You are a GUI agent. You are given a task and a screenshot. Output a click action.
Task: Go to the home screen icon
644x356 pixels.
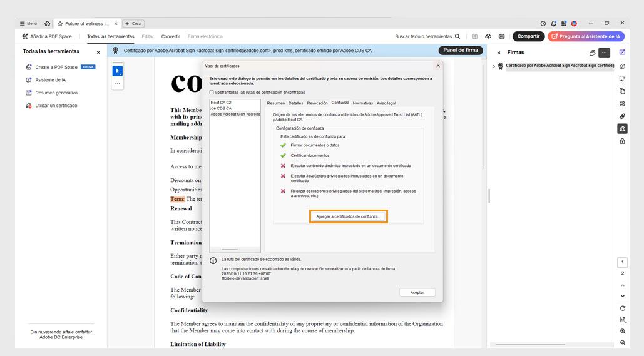click(47, 23)
